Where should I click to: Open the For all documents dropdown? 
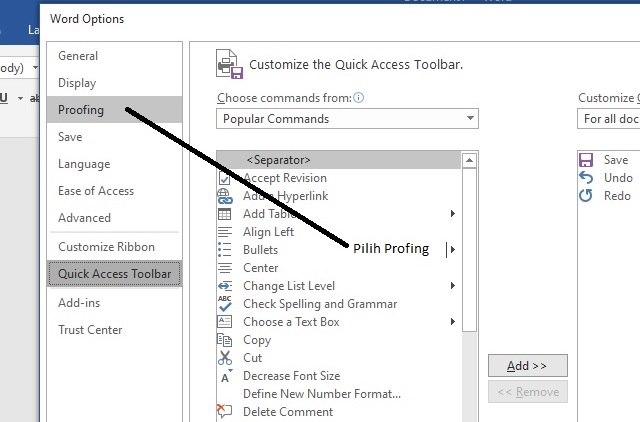[609, 119]
